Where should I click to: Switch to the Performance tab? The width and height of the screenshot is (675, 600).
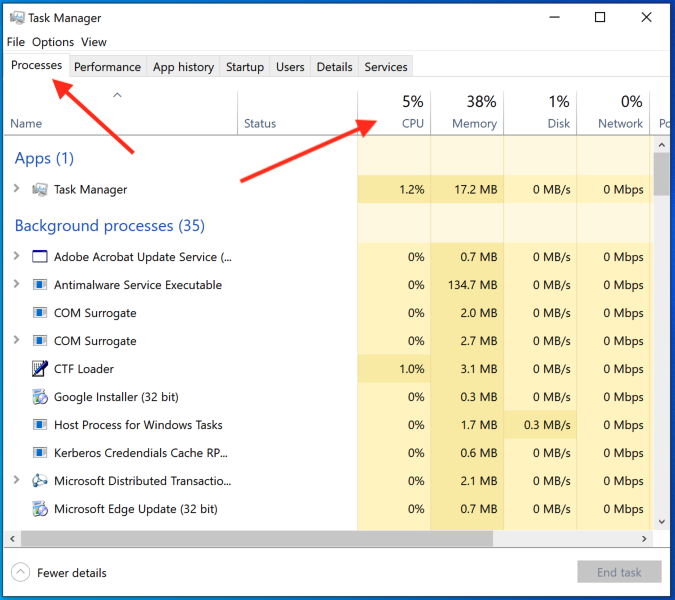(107, 67)
